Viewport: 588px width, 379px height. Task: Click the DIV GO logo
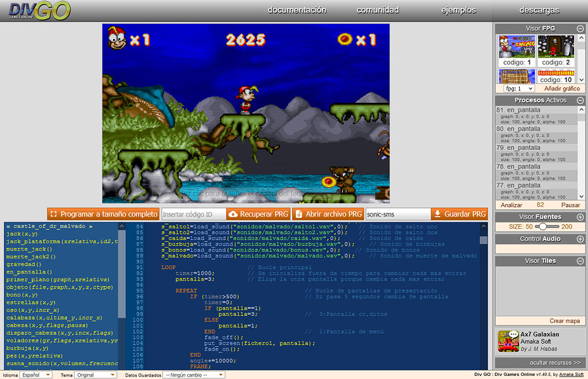[x=39, y=11]
